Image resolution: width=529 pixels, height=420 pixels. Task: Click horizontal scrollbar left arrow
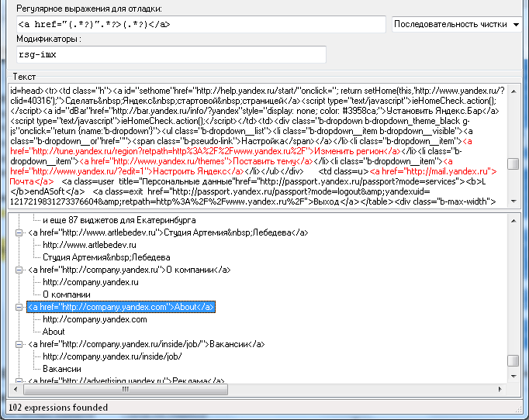[16, 389]
